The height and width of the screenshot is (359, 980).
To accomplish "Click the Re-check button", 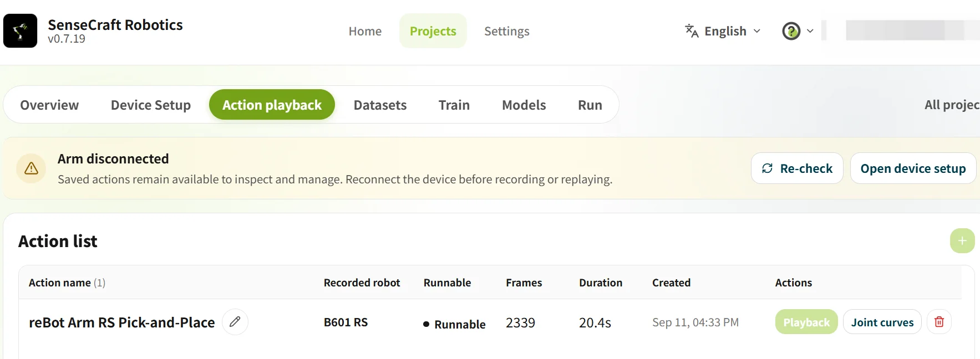I will (797, 168).
